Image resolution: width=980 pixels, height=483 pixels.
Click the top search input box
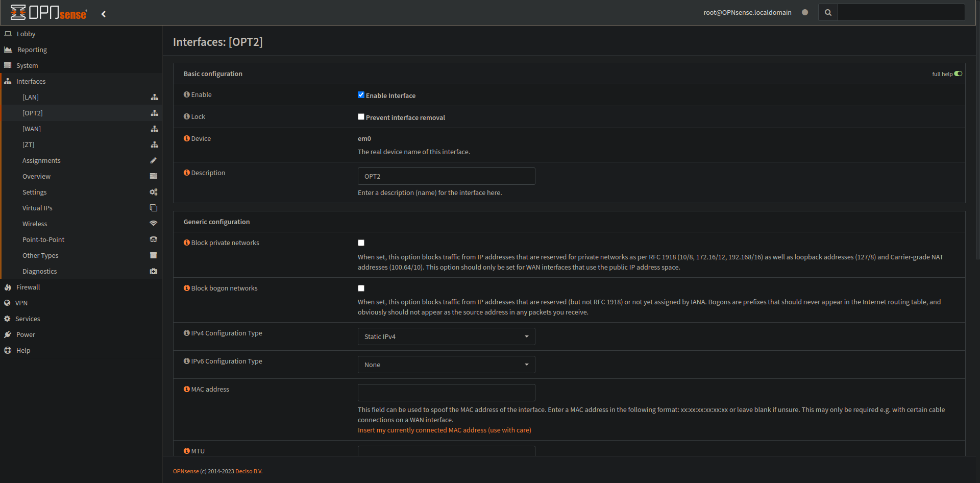tap(901, 12)
